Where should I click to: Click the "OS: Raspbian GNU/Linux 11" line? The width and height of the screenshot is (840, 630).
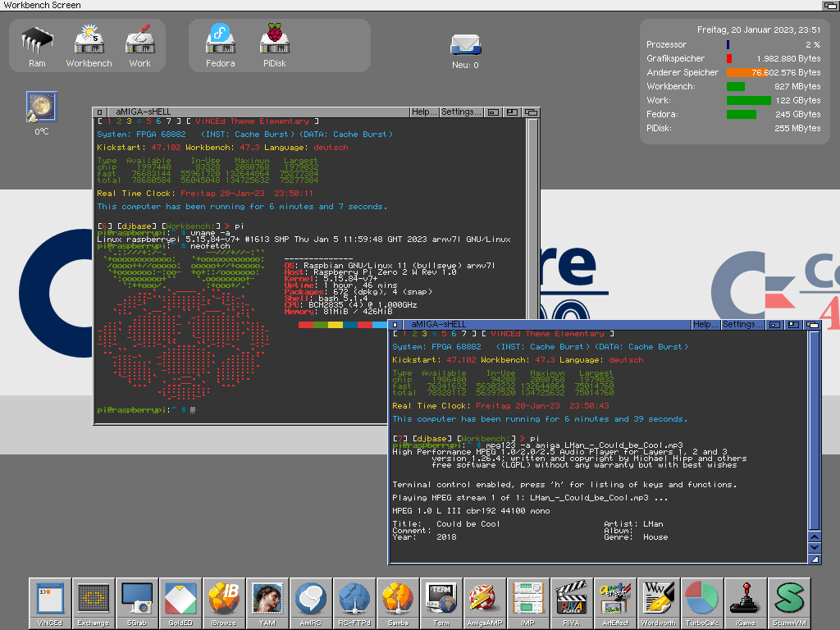390,266
